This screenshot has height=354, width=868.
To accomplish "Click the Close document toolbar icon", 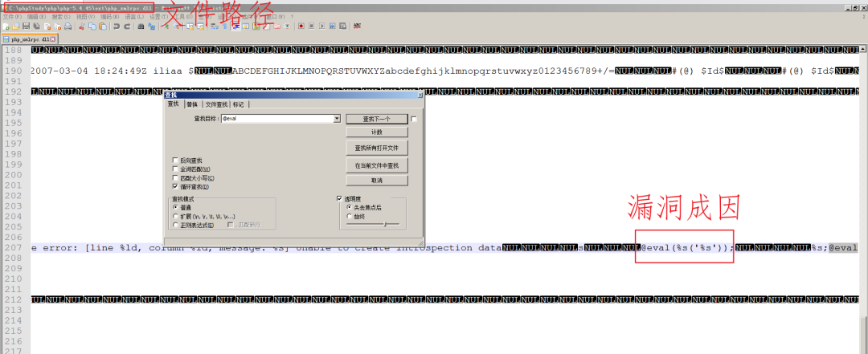I will pos(47,26).
